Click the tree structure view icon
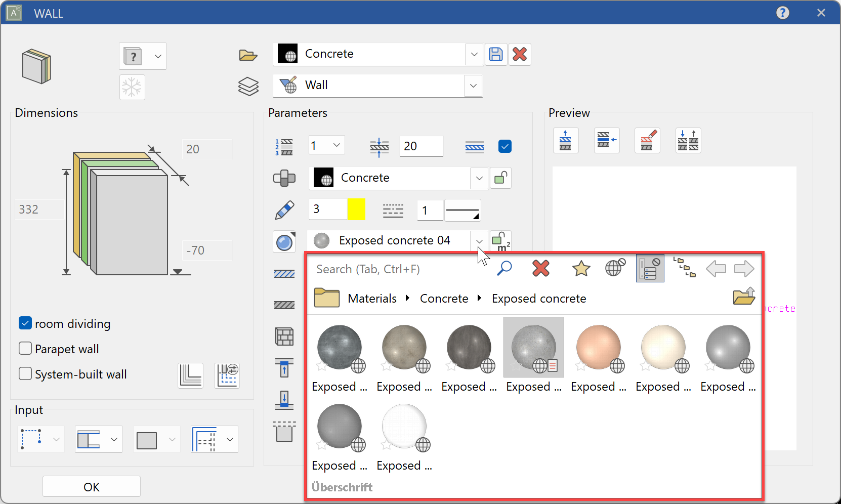Screen dimensions: 841x504 [x=684, y=268]
